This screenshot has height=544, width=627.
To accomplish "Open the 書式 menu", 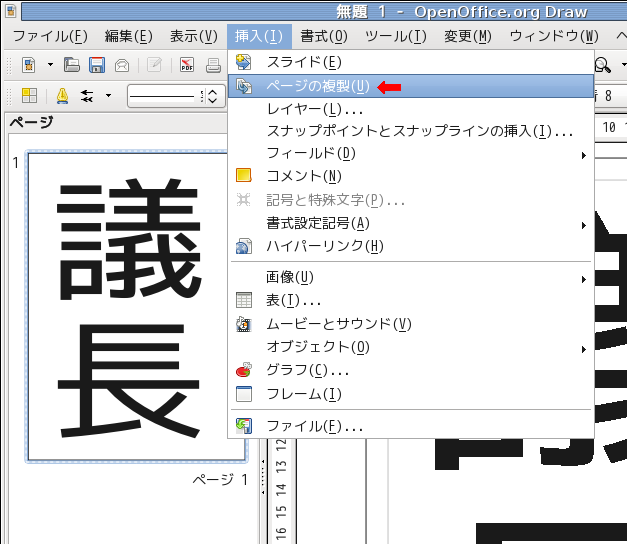I will (x=324, y=36).
